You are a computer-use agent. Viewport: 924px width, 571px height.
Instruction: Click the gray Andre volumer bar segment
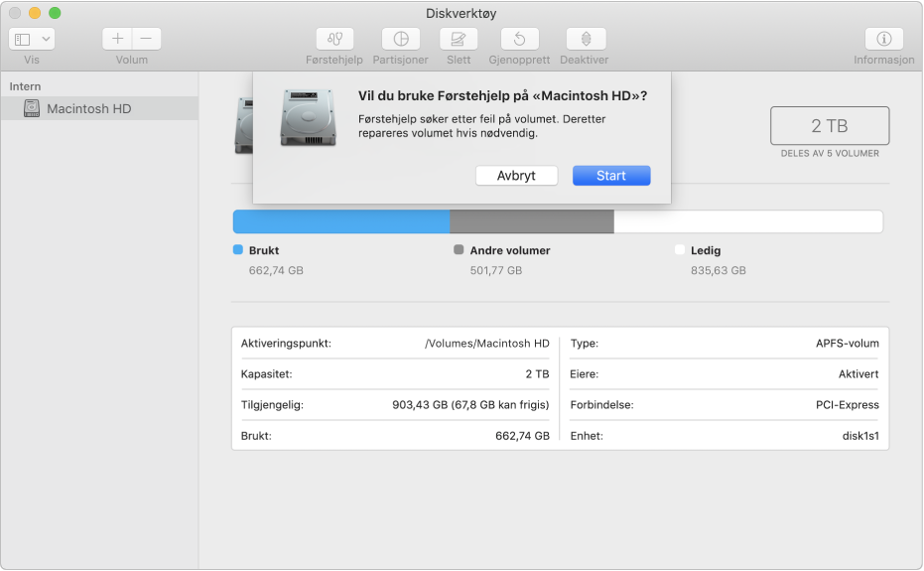pos(532,221)
